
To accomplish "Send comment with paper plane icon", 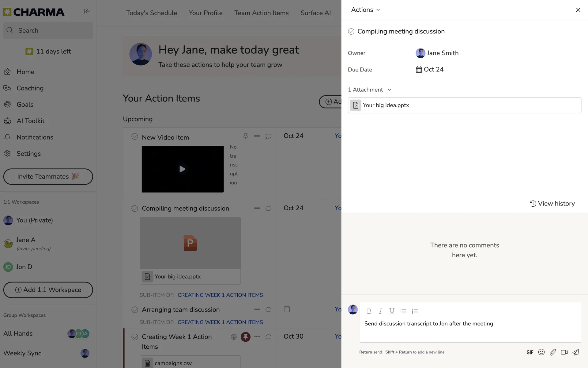I will tap(576, 352).
